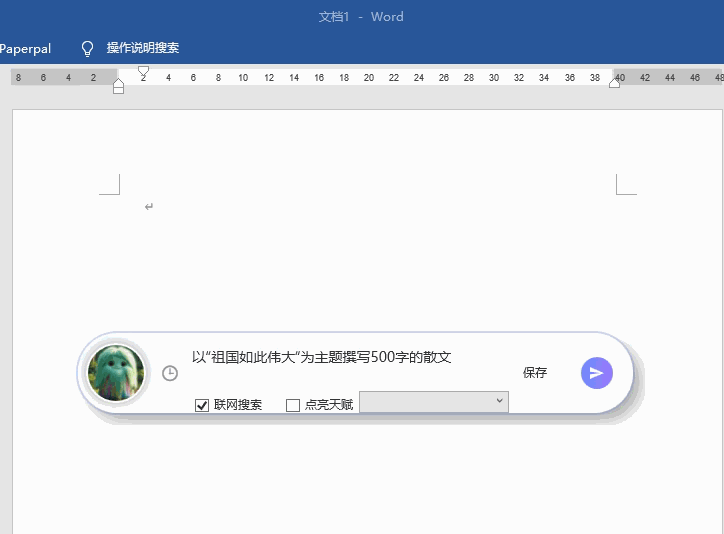This screenshot has width=724, height=534.
Task: Click the left indent marker on ruler
Action: click(118, 86)
